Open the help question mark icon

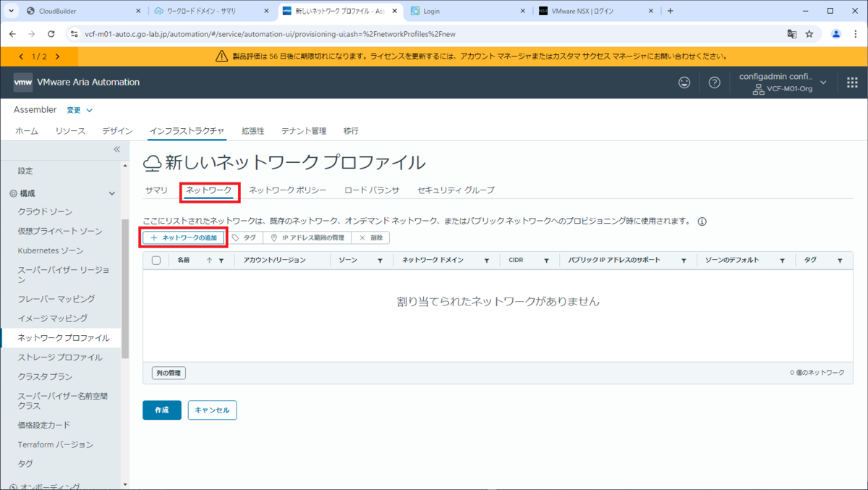pos(715,83)
